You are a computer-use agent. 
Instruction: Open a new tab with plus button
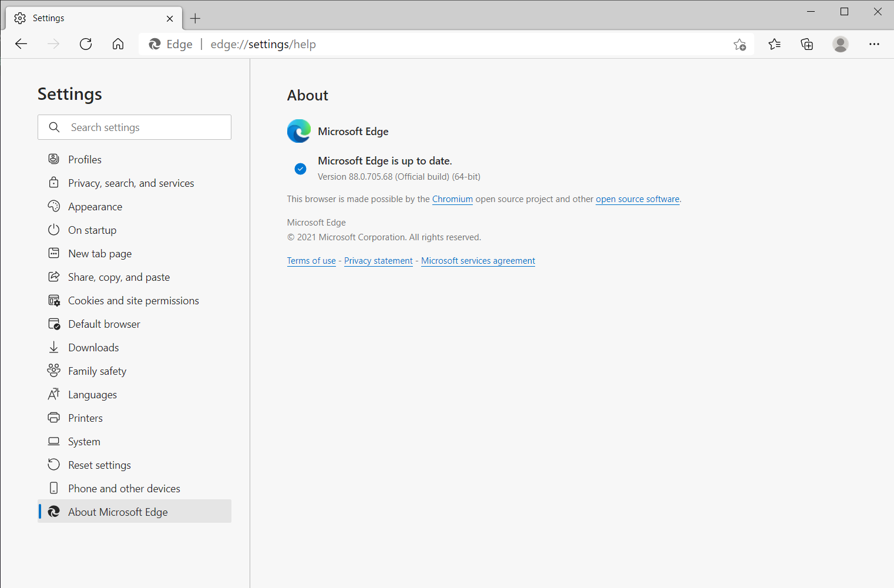196,18
